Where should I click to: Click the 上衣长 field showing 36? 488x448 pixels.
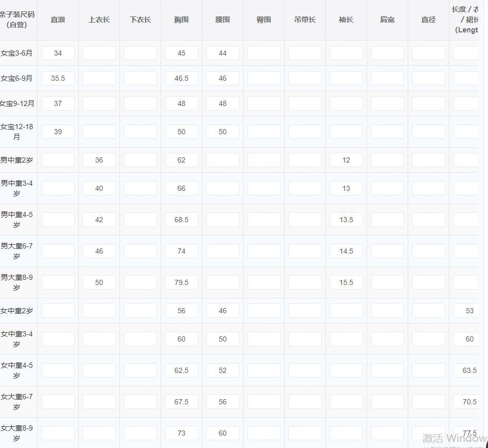pos(99,160)
